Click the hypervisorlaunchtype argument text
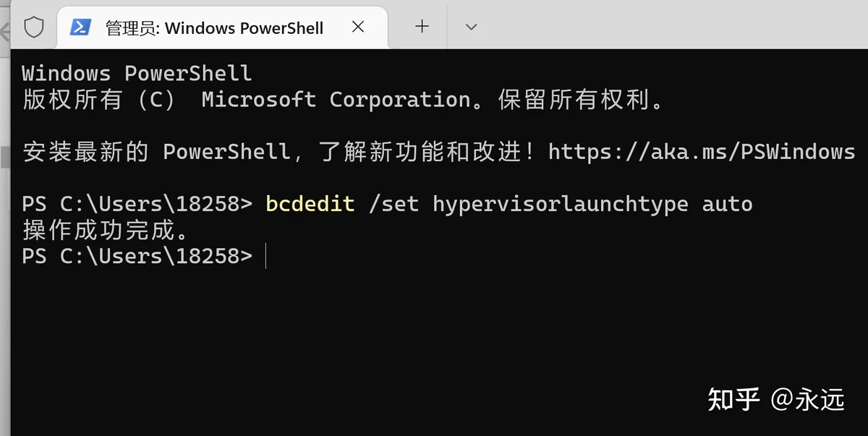This screenshot has width=868, height=436. 560,205
